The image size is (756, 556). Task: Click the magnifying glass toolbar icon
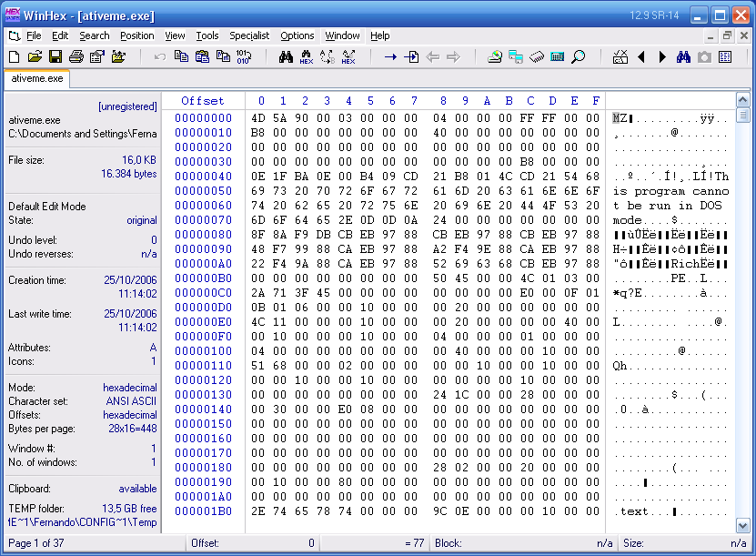point(578,57)
